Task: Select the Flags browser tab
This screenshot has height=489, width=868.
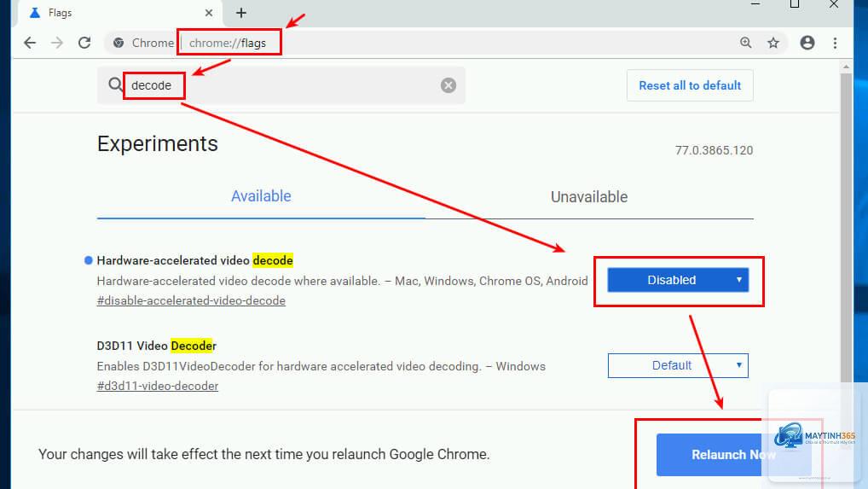Action: [119, 13]
